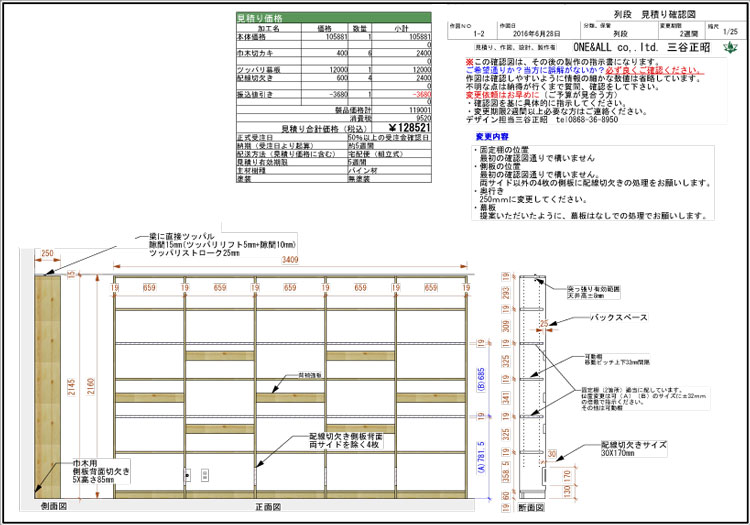Select the 無塗装 finish cell
The image size is (750, 525).
pos(359,179)
